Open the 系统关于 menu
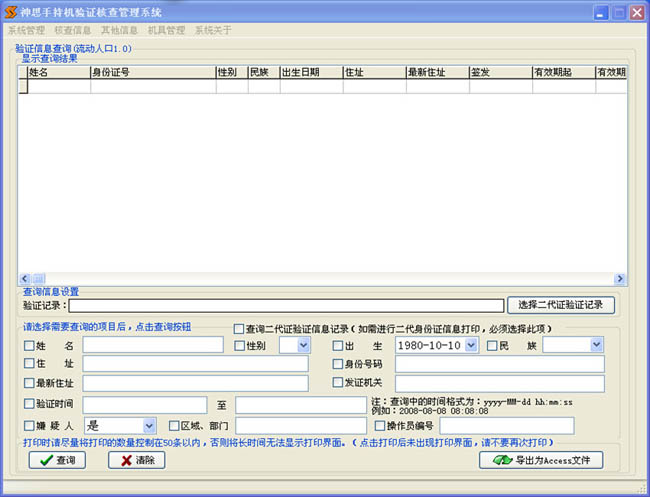The height and width of the screenshot is (497, 650). tap(213, 30)
